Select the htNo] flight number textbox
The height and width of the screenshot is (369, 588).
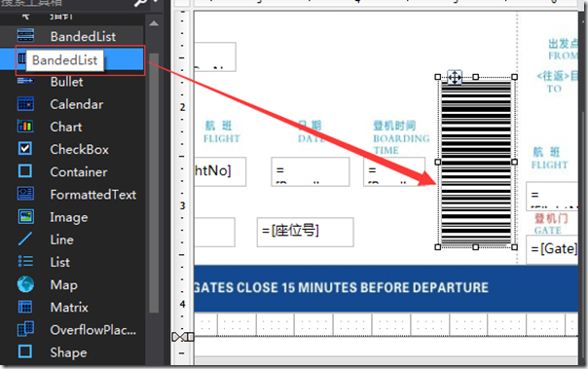tap(220, 171)
